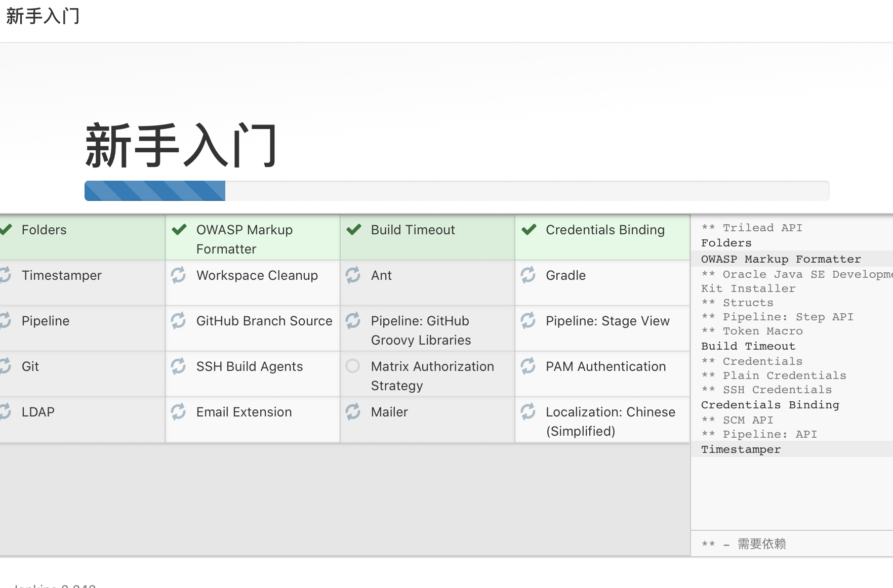Select the GitHub Branch Source plugin name

264,321
